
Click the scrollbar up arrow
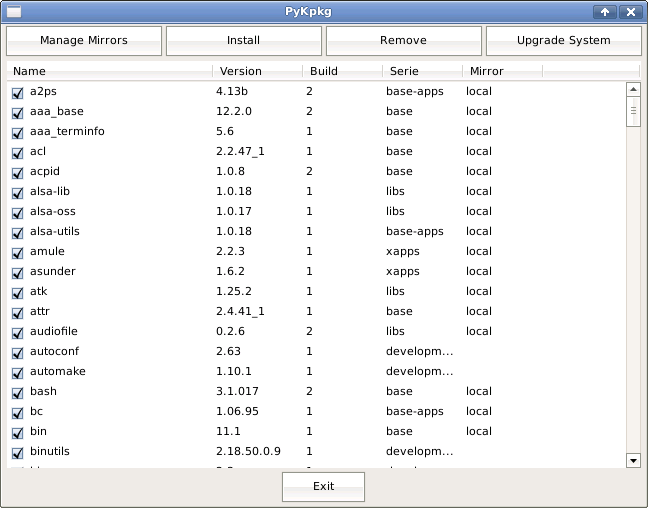[633, 89]
